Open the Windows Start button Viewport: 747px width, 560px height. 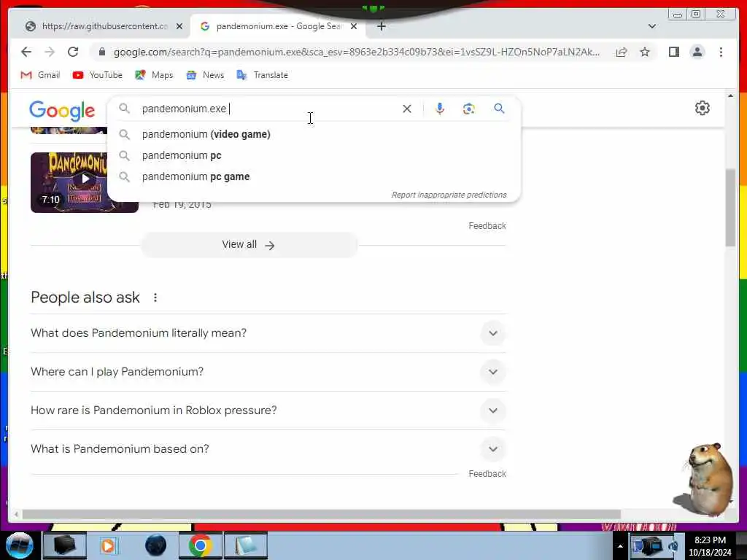[x=20, y=545]
